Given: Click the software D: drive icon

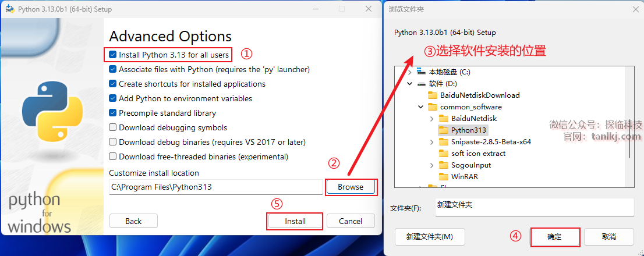Looking at the screenshot, I should pyautogui.click(x=422, y=84).
